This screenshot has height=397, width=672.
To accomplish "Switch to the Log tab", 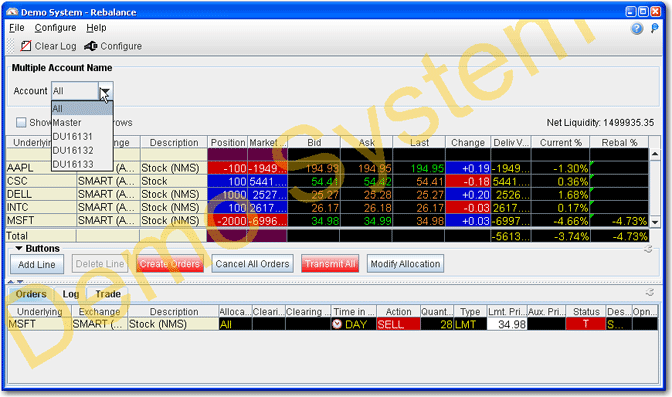I will coord(71,294).
